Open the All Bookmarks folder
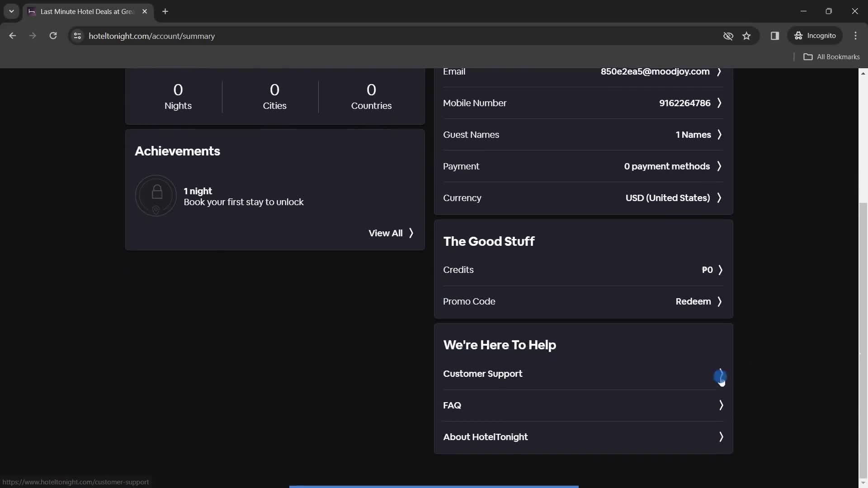 click(831, 56)
